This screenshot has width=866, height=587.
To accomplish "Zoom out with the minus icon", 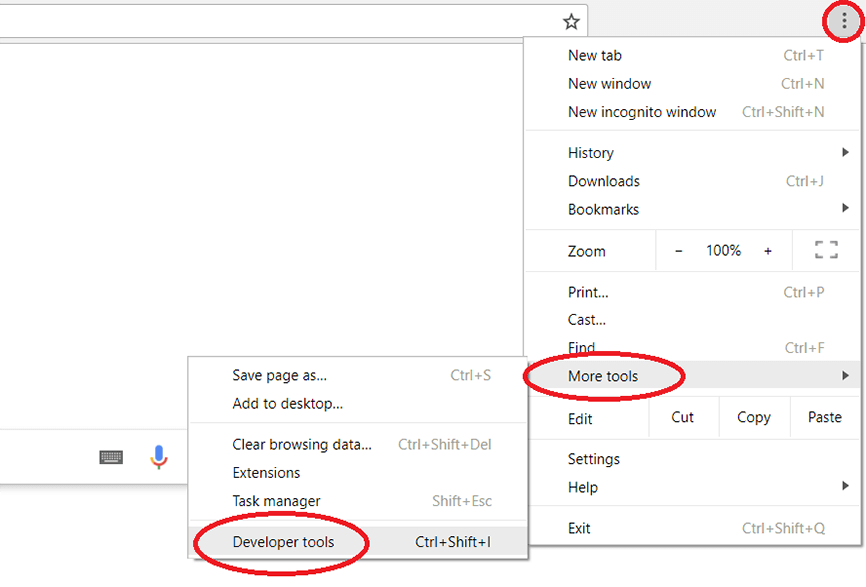I will tap(679, 250).
